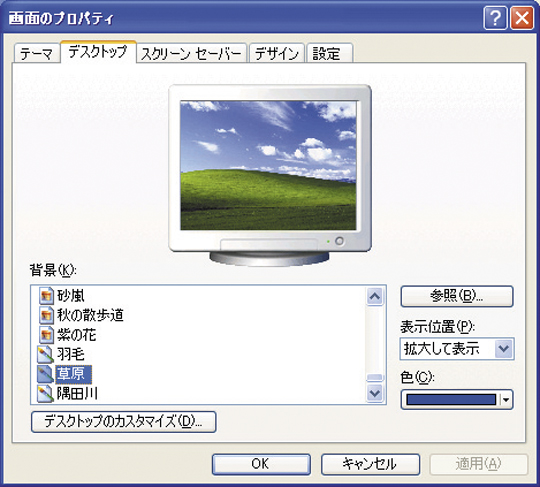
Task: Click the image icon beside 秋の散歩道
Action: point(46,315)
